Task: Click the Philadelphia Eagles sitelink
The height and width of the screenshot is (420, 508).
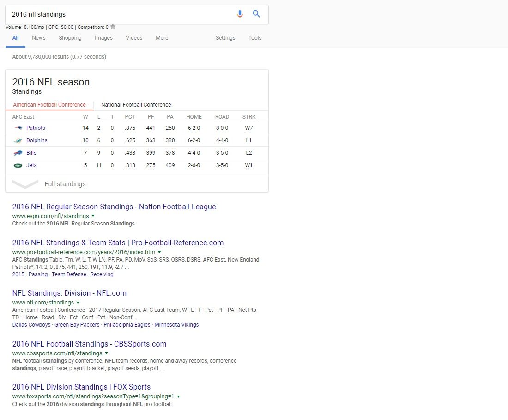Action: click(127, 325)
